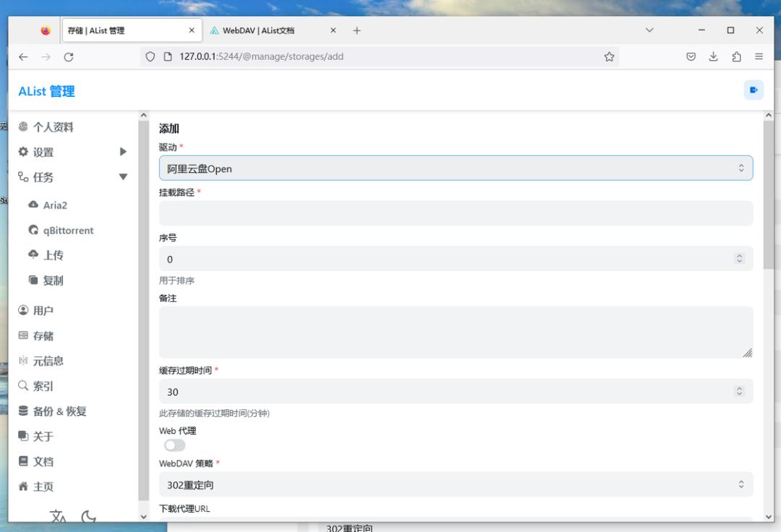Click sidebar scrollbar down arrow
Image resolution: width=781 pixels, height=532 pixels.
pyautogui.click(x=143, y=517)
